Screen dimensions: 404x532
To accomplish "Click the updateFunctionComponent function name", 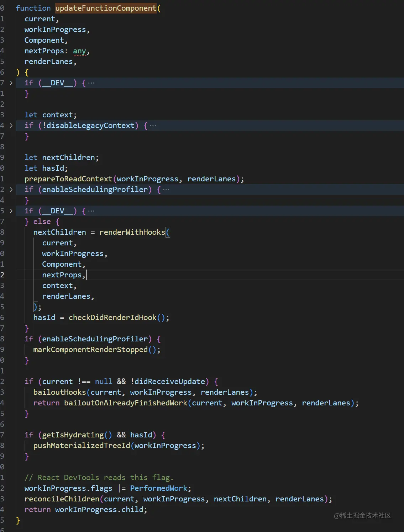I will click(106, 8).
